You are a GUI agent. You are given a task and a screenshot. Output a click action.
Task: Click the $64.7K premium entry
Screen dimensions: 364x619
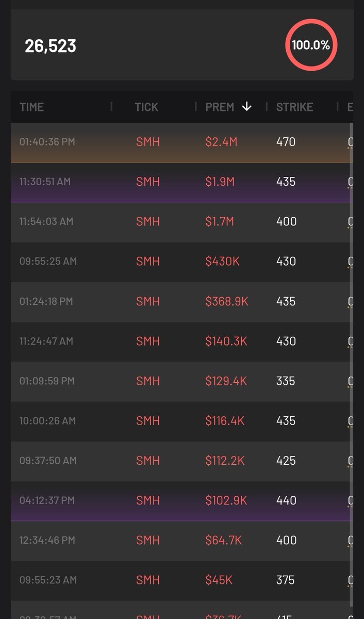coord(224,540)
